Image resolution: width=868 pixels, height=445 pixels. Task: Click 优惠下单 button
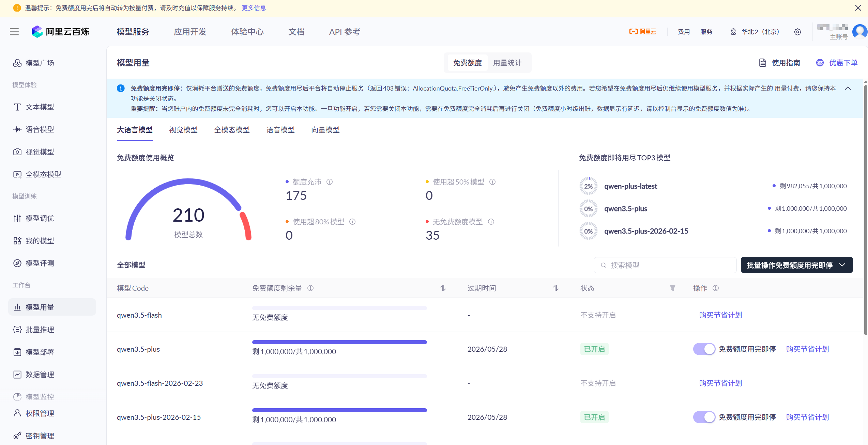pos(837,63)
